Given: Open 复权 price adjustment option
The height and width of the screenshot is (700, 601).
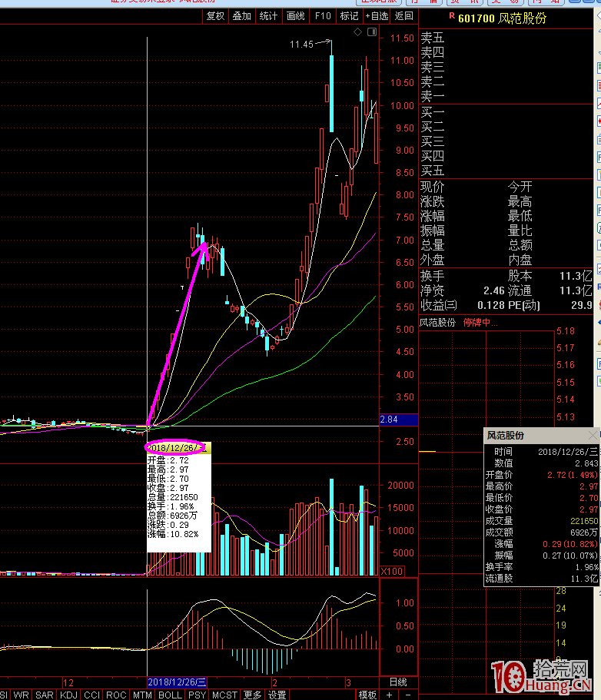Looking at the screenshot, I should (215, 16).
